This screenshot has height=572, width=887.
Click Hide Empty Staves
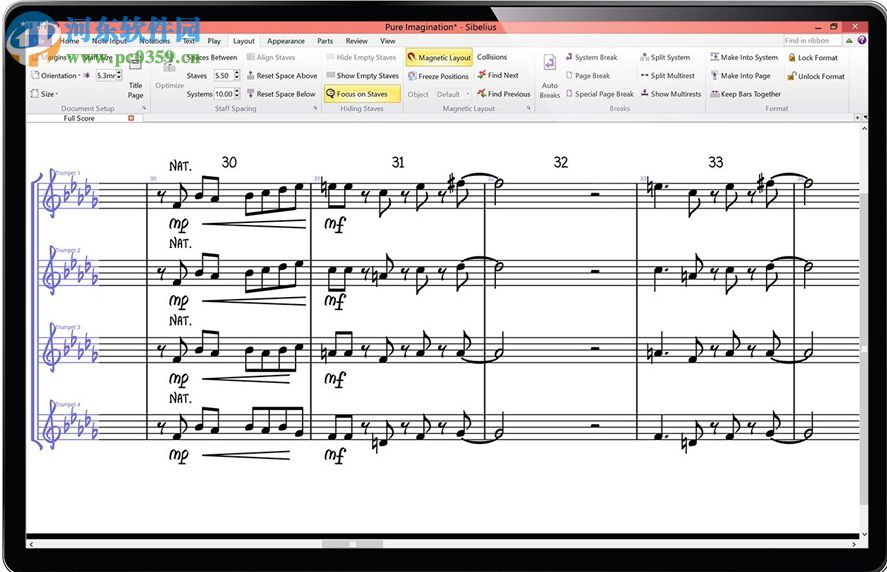[361, 57]
